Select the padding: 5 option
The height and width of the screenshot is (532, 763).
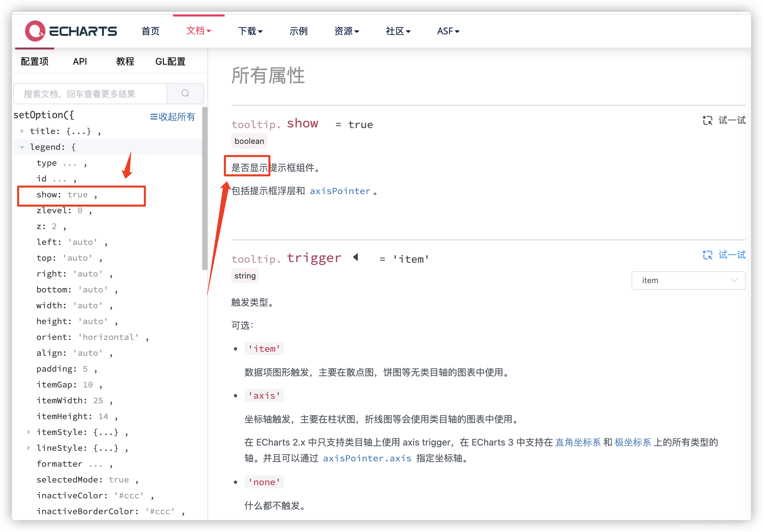tap(67, 369)
